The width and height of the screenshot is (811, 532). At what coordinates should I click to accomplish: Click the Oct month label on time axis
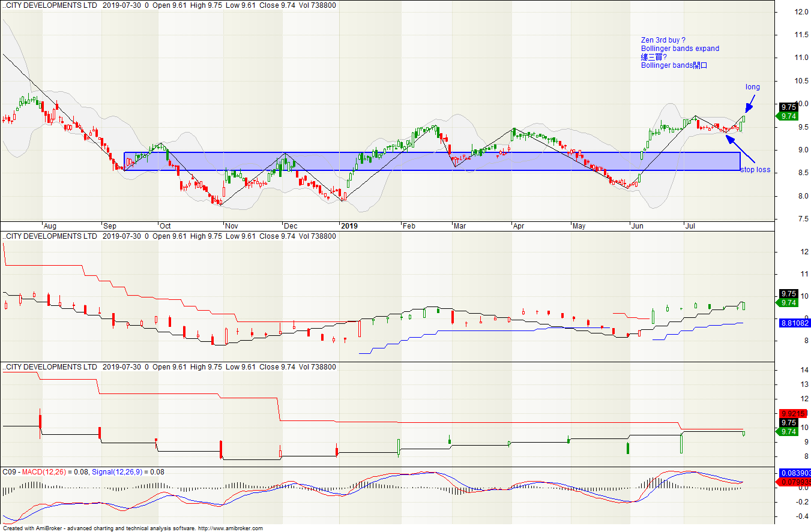tap(164, 226)
